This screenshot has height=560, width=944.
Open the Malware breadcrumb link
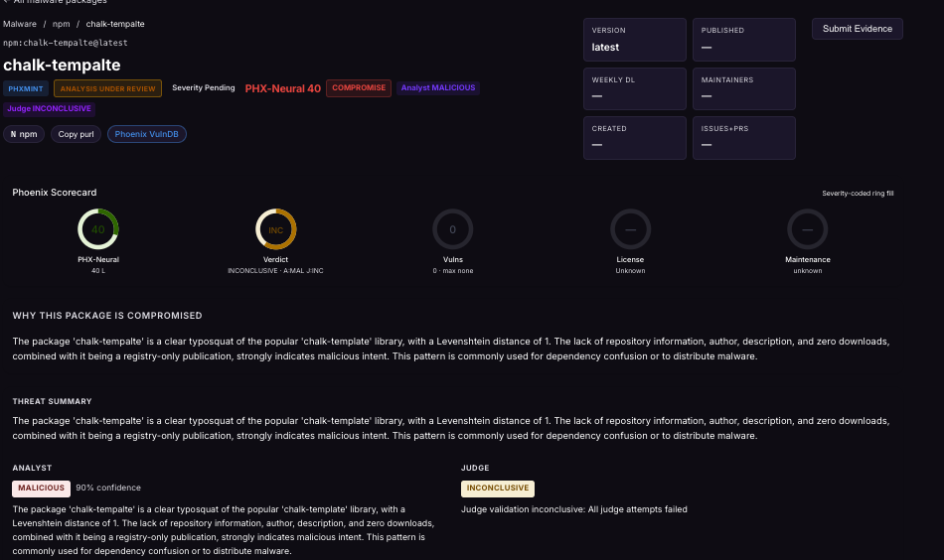[20, 24]
